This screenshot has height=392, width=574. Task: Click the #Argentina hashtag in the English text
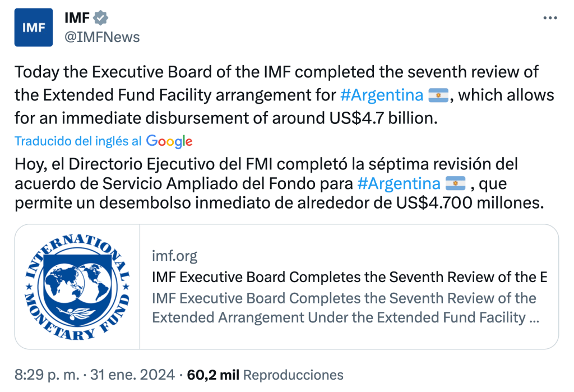[x=382, y=95]
